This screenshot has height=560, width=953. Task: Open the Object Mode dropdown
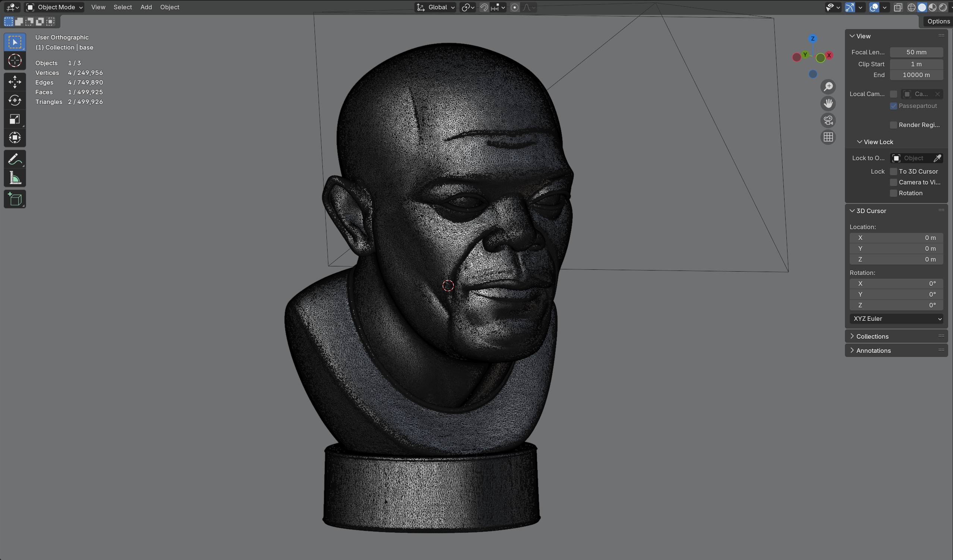pos(54,7)
